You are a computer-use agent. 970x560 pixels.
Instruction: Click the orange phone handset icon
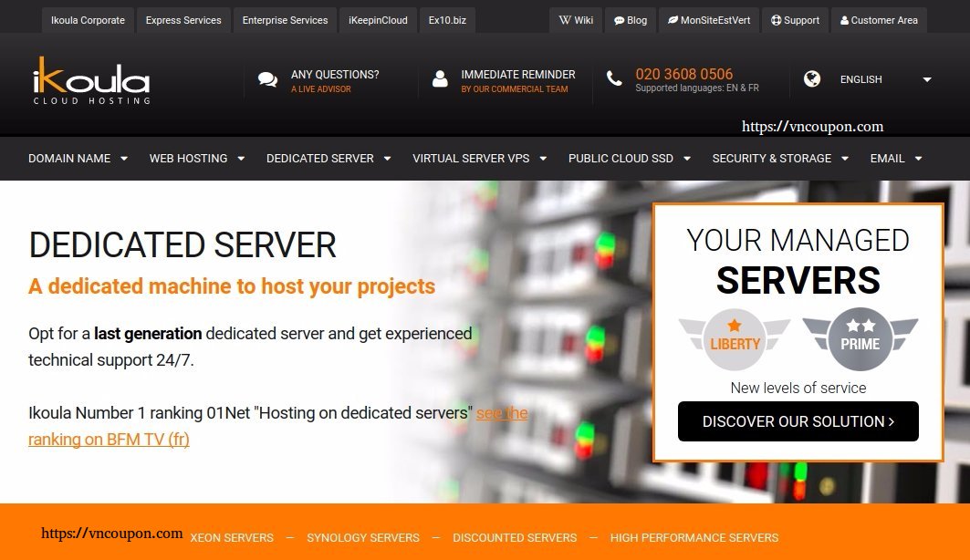pos(615,79)
